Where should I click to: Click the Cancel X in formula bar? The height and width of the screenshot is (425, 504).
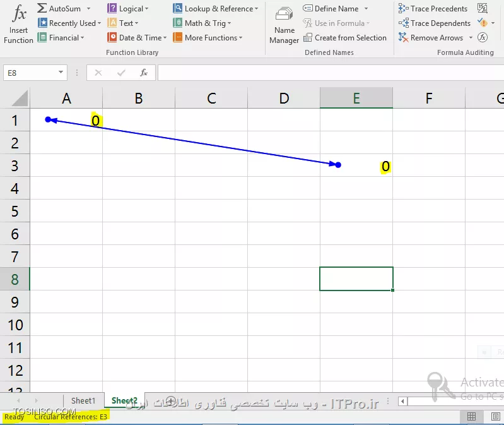[98, 73]
